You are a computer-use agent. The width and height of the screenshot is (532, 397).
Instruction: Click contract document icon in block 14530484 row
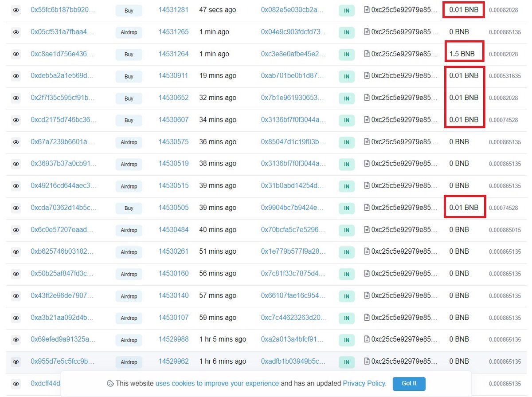pos(367,230)
